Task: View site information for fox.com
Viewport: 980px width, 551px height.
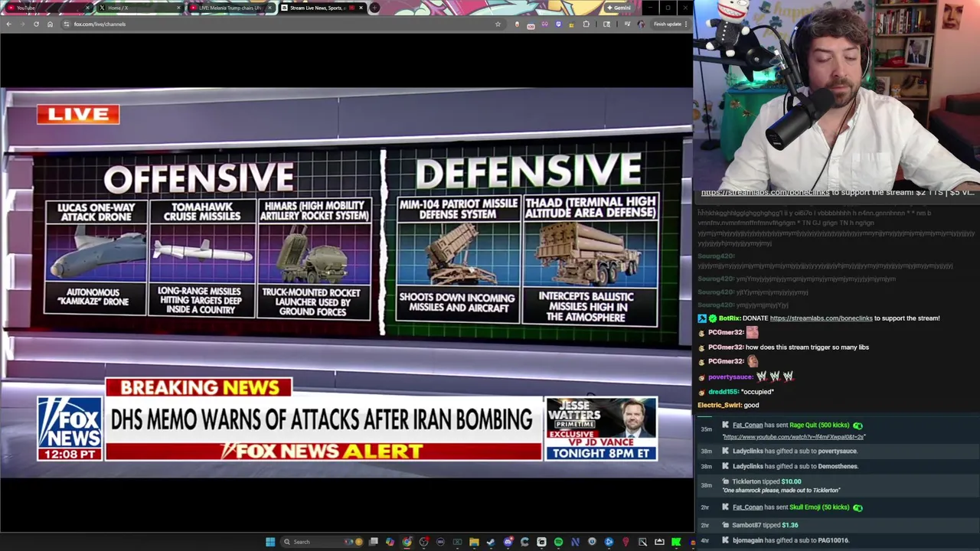Action: pos(66,24)
